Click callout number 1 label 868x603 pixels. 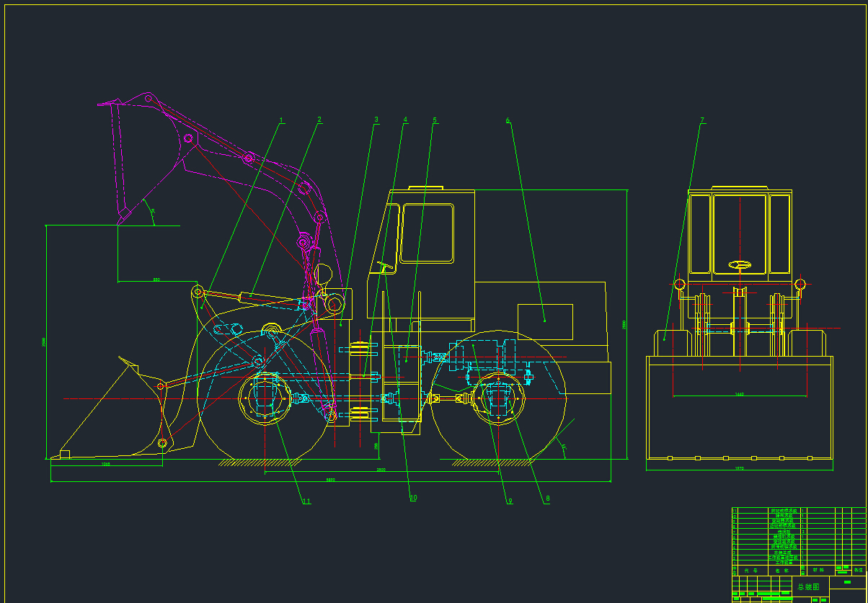281,120
